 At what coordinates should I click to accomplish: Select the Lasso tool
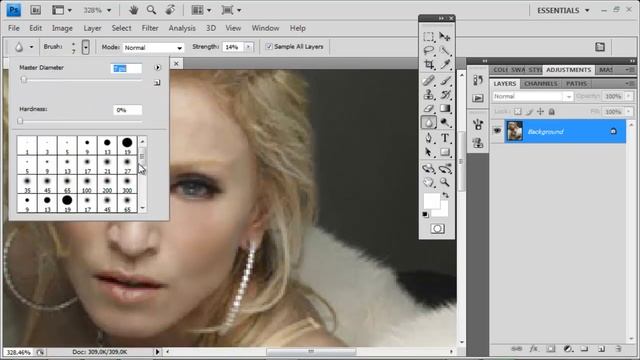click(428, 51)
